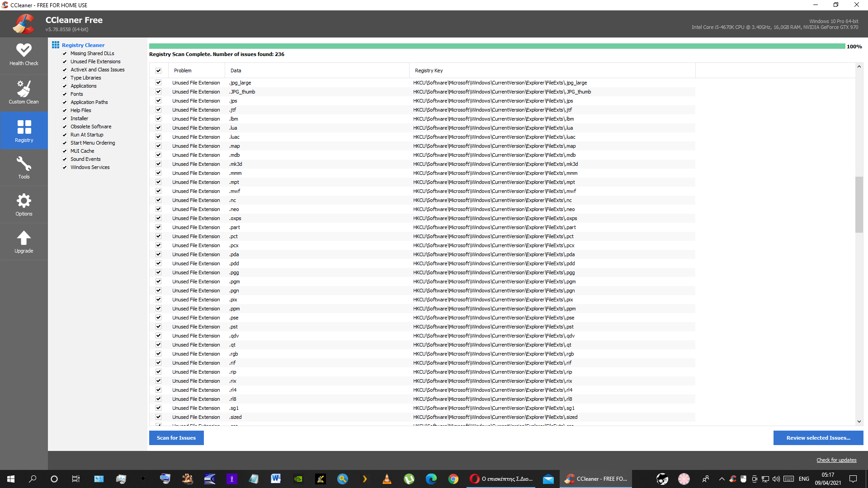Open taskbar search magnifier
The image size is (868, 488).
click(x=33, y=479)
